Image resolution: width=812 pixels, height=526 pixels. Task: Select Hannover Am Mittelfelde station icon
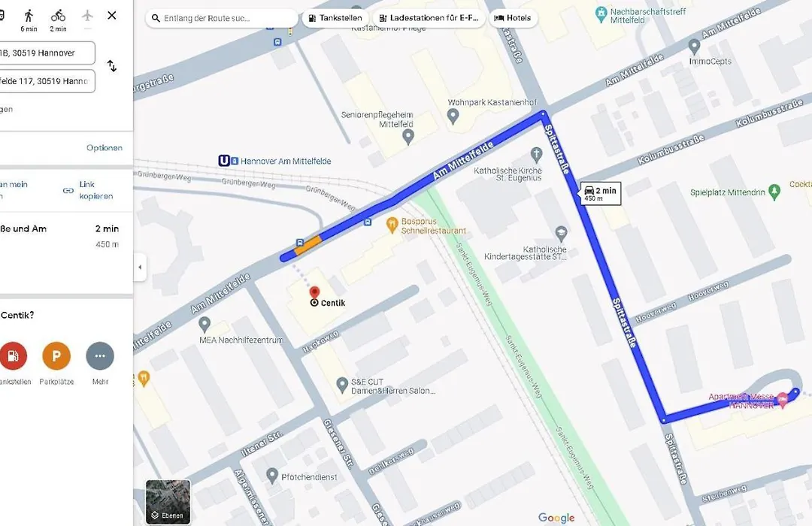coord(224,161)
